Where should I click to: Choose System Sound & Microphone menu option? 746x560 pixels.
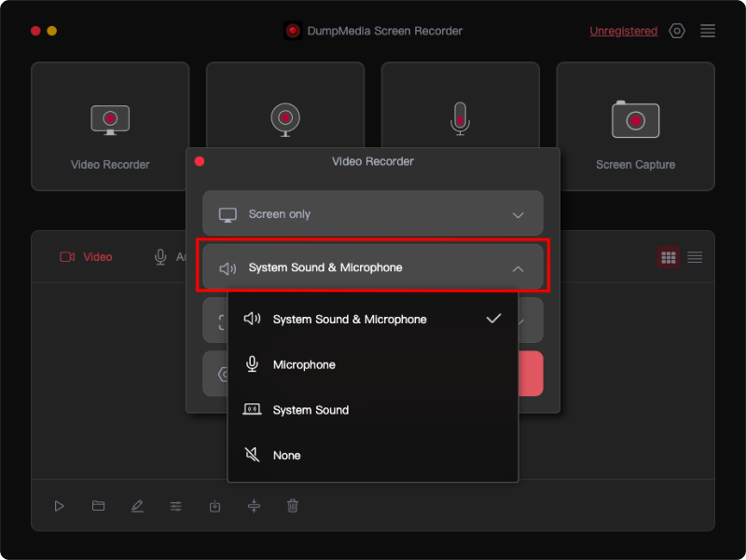click(372, 319)
